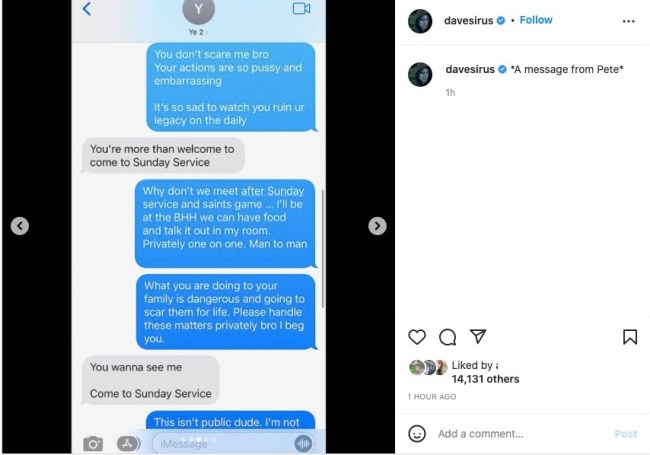This screenshot has width=650, height=455.
Task: Save post with the bookmark icon
Action: [x=630, y=336]
